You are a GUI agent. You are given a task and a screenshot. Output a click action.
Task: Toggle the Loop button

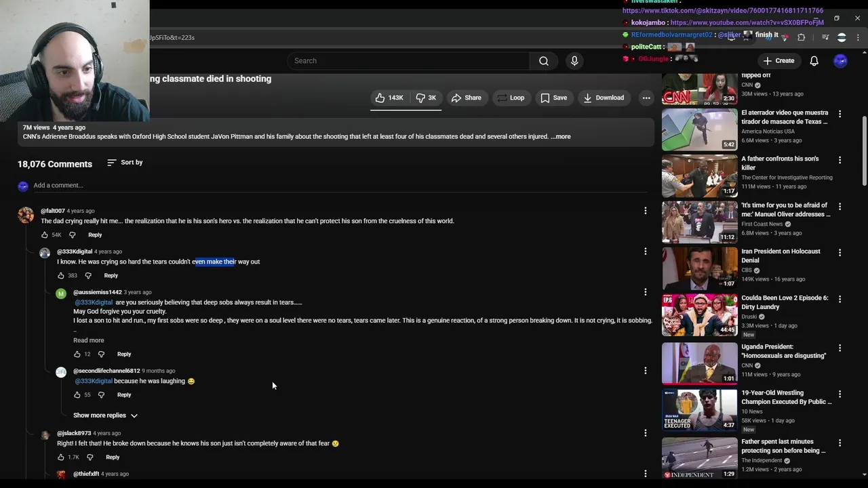point(511,98)
